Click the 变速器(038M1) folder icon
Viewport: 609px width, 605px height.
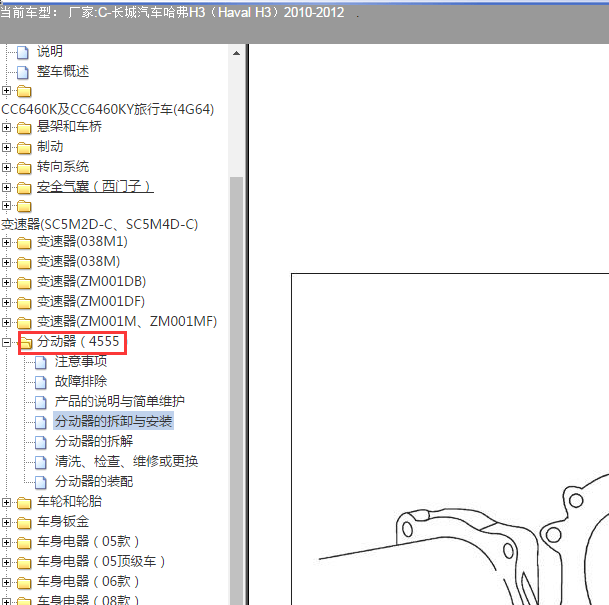24,243
